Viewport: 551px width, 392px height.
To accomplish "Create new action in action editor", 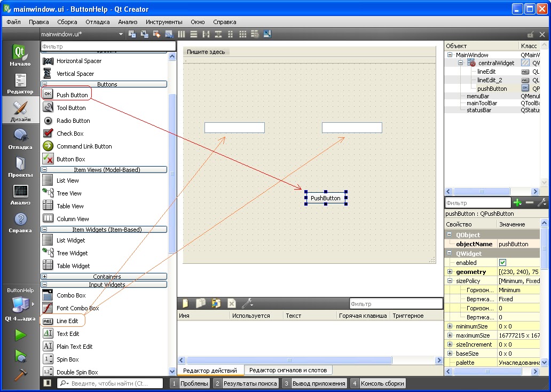I will point(185,303).
